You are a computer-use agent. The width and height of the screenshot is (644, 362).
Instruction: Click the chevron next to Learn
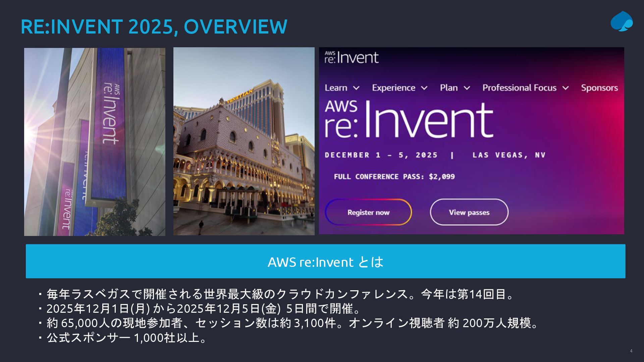pyautogui.click(x=356, y=88)
